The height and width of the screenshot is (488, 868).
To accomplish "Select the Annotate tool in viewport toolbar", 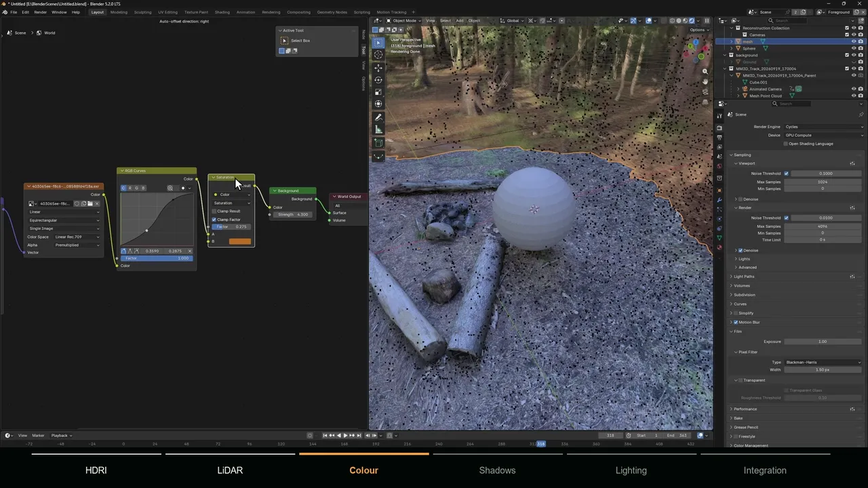I will click(378, 117).
